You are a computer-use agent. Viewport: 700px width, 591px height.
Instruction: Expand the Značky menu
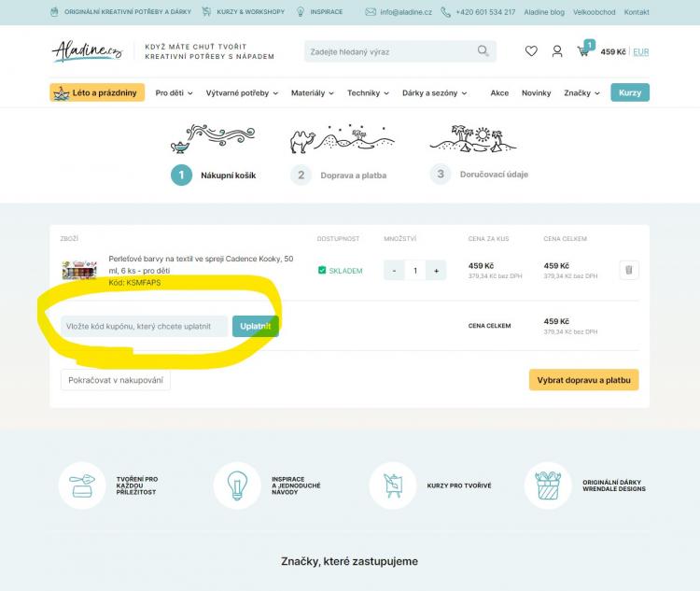581,93
